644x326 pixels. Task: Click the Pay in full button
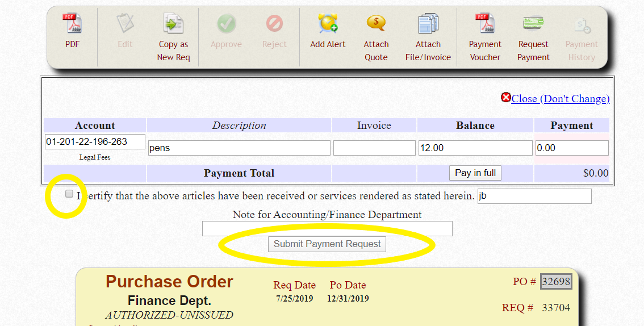tap(475, 173)
